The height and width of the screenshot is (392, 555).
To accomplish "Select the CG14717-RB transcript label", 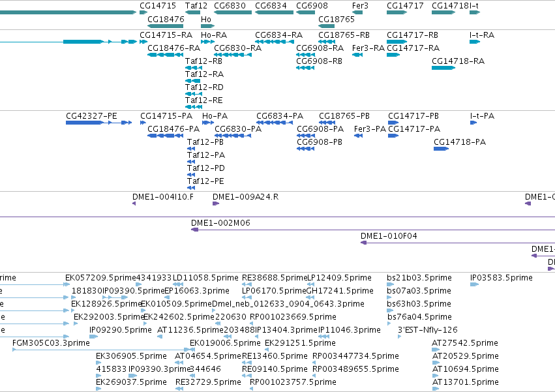I will point(412,35).
